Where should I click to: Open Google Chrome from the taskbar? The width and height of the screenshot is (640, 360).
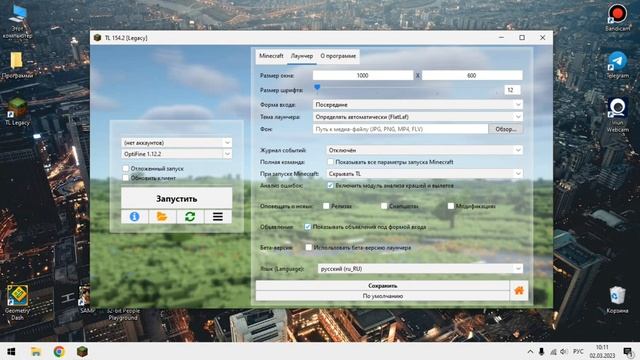coord(59,352)
